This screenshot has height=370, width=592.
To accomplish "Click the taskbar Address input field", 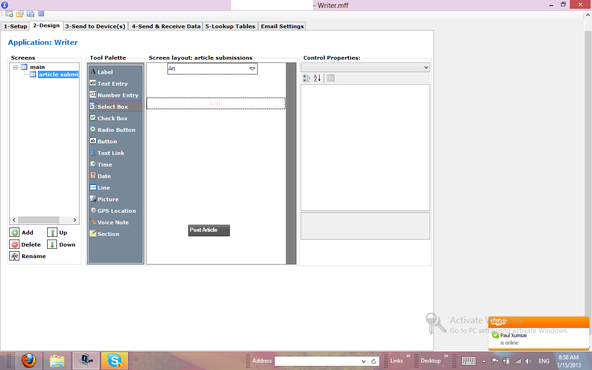I will [317, 361].
